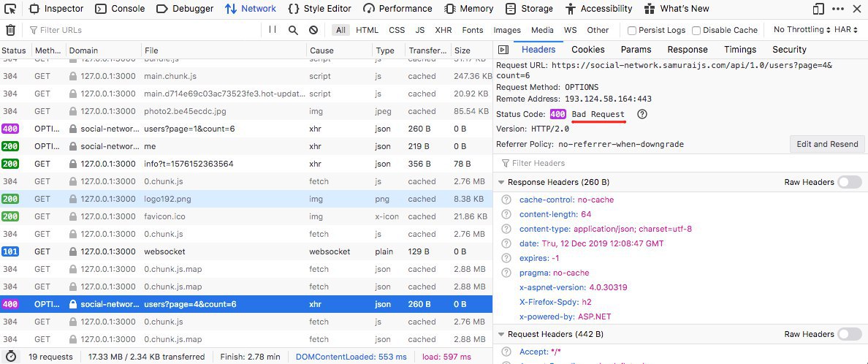Open the network search magnifier
This screenshot has height=364, width=868.
[293, 31]
